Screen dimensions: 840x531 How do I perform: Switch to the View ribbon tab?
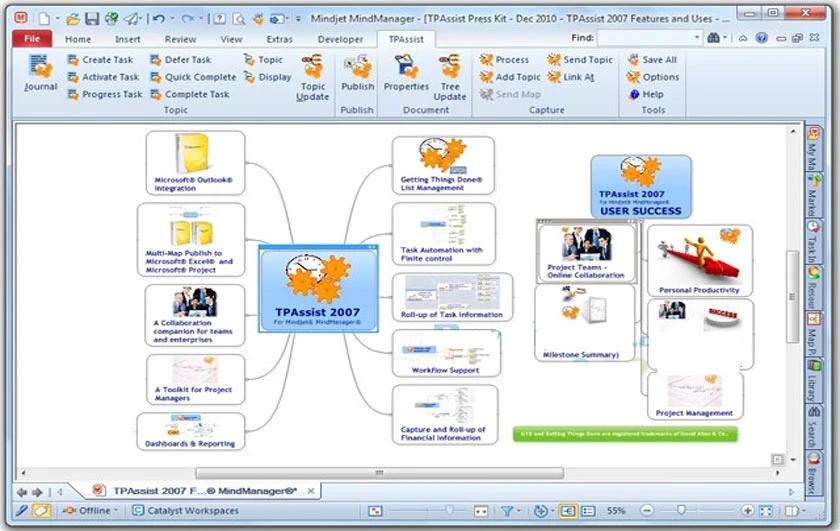point(231,39)
